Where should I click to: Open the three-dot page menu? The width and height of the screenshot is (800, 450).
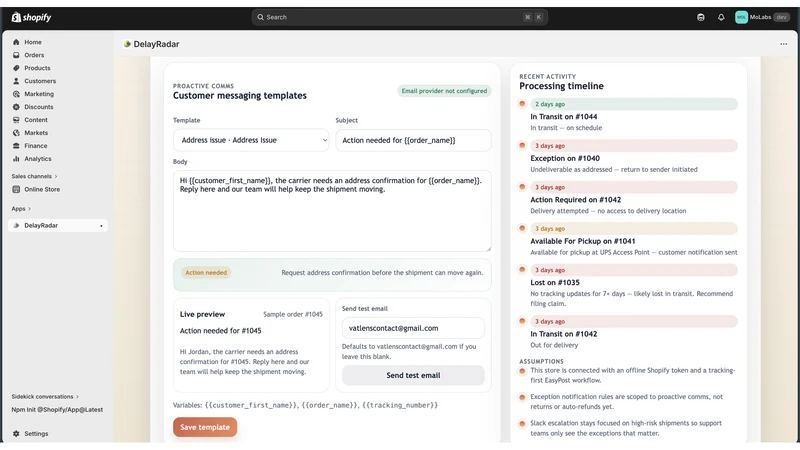[x=784, y=44]
